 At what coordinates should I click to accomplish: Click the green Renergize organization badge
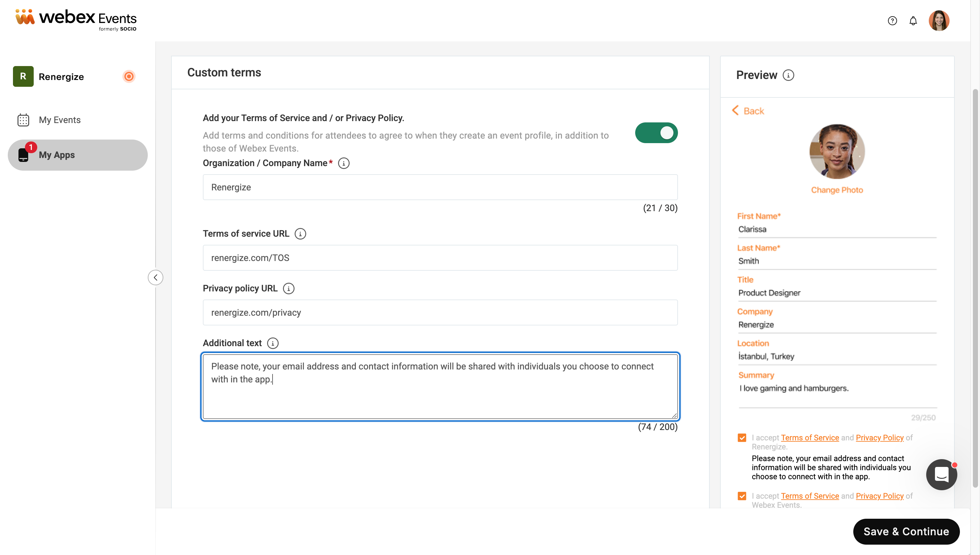click(x=23, y=76)
